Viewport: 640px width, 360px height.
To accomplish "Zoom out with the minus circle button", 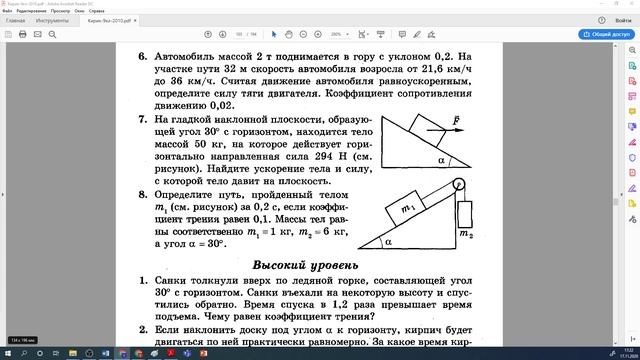I will pyautogui.click(x=303, y=35).
